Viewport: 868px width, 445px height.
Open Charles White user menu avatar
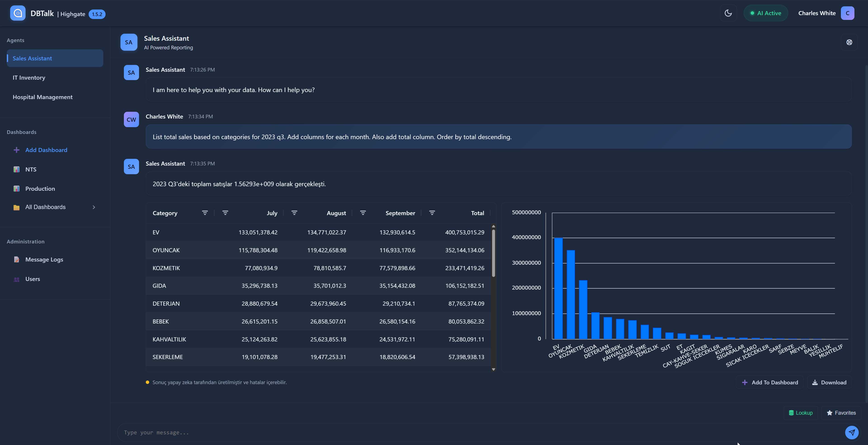[x=847, y=13]
